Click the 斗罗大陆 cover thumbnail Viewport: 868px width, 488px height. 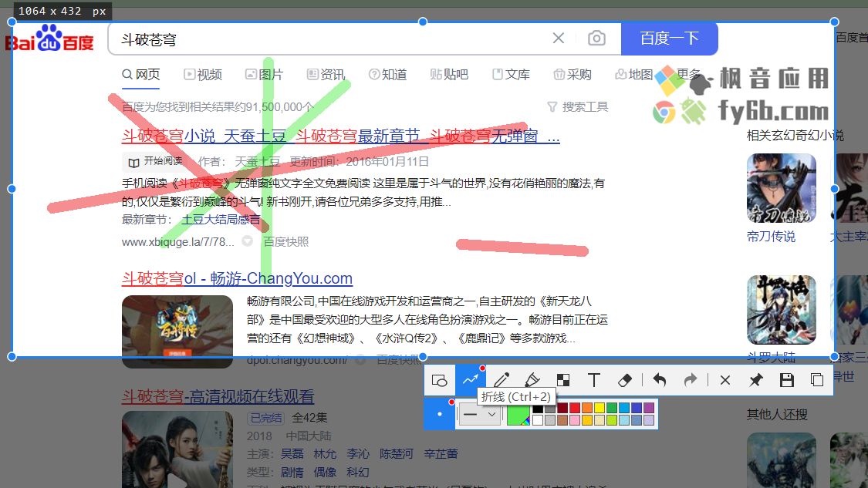[x=781, y=310]
